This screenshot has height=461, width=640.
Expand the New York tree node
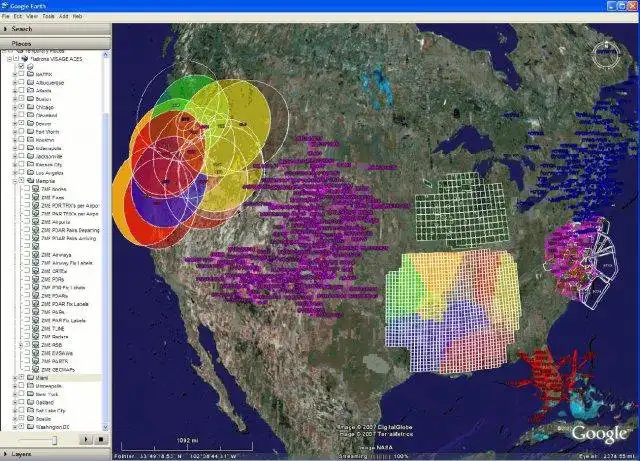point(15,394)
